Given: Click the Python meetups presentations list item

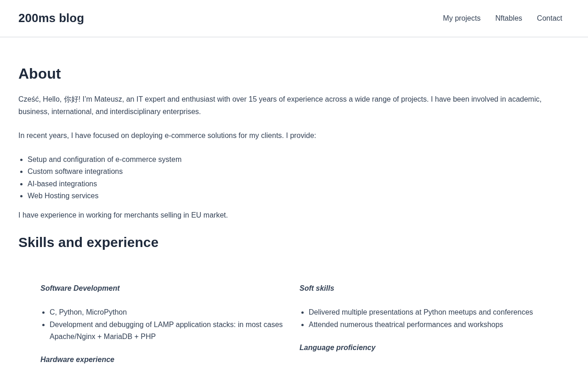Looking at the screenshot, I should coord(421,312).
